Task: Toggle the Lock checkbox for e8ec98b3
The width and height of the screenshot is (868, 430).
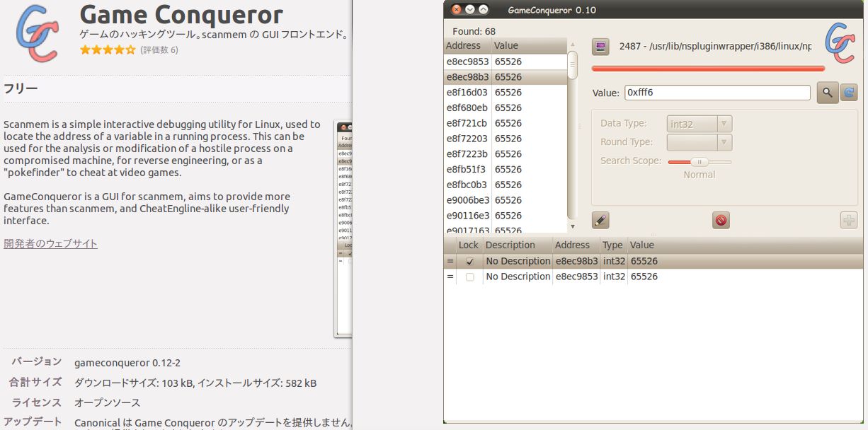Action: [470, 261]
